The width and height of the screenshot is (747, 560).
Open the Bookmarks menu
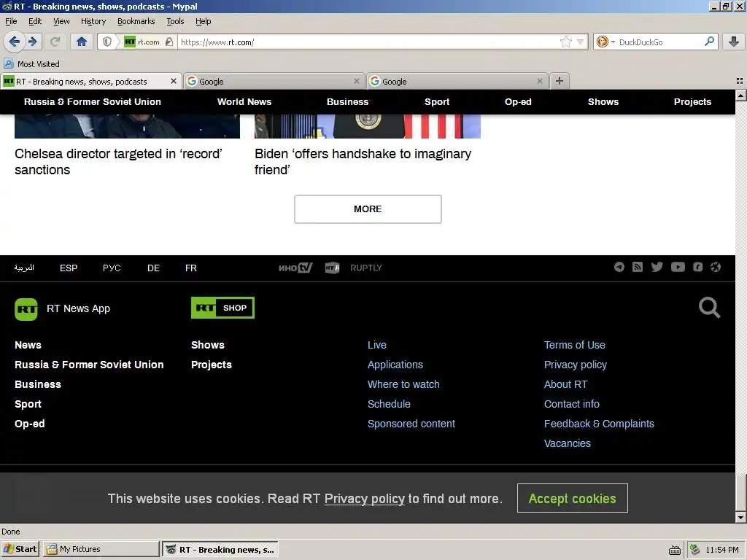pyautogui.click(x=136, y=21)
